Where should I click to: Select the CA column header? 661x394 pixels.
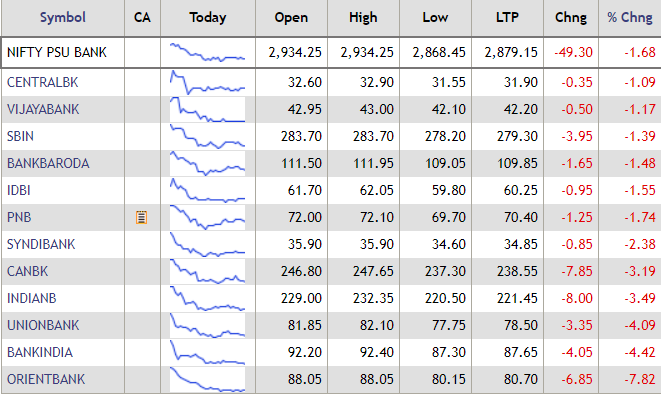(142, 17)
